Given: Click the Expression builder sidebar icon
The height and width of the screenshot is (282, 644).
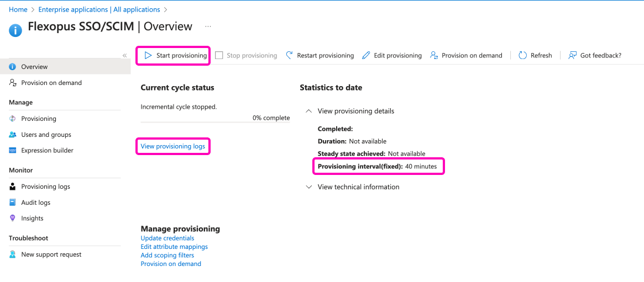Looking at the screenshot, I should [x=13, y=150].
